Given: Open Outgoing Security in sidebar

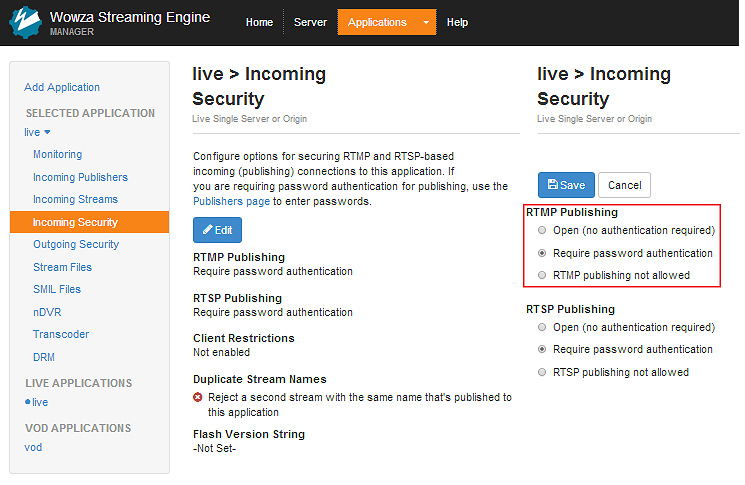Looking at the screenshot, I should pos(76,244).
